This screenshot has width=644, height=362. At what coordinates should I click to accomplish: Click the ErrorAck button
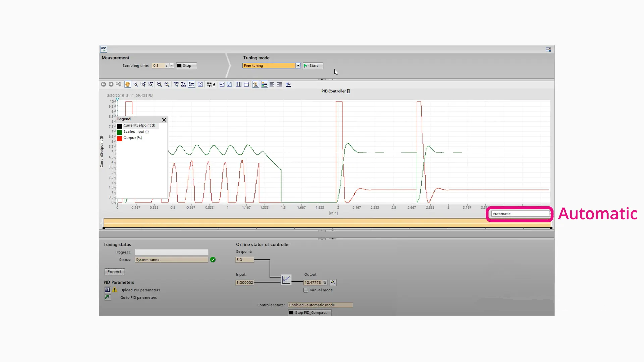coord(115,272)
